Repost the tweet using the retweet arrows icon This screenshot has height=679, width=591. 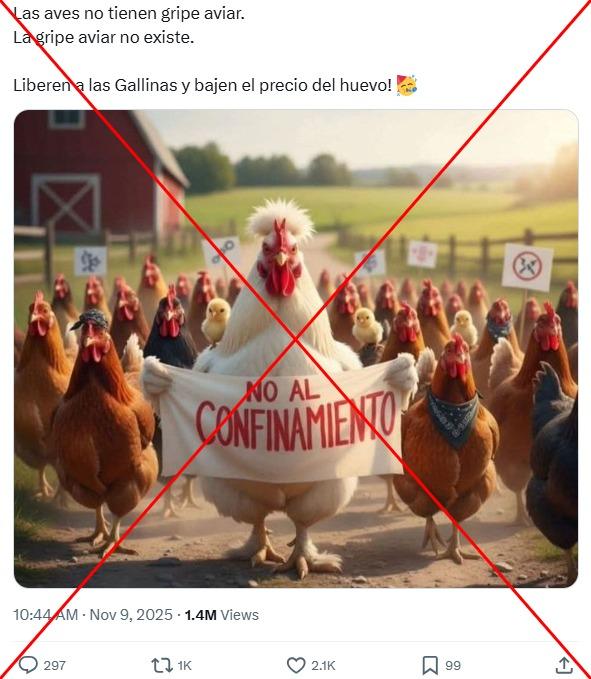point(162,665)
